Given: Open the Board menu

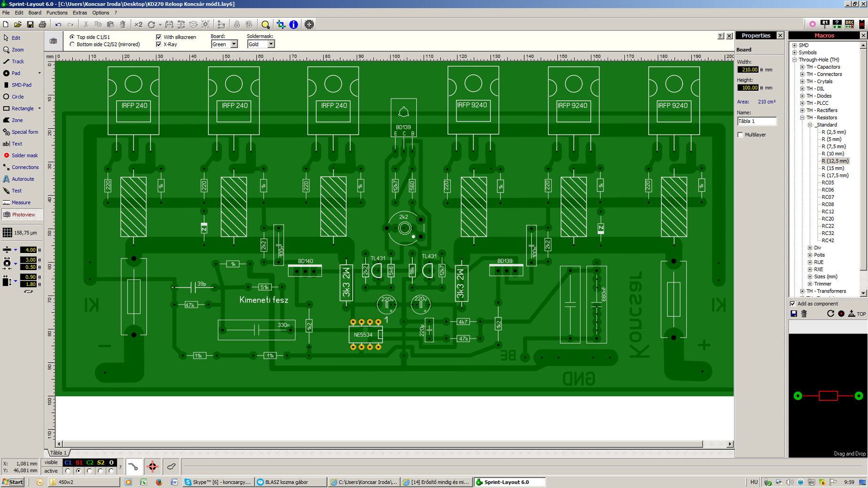Looking at the screenshot, I should tap(35, 13).
